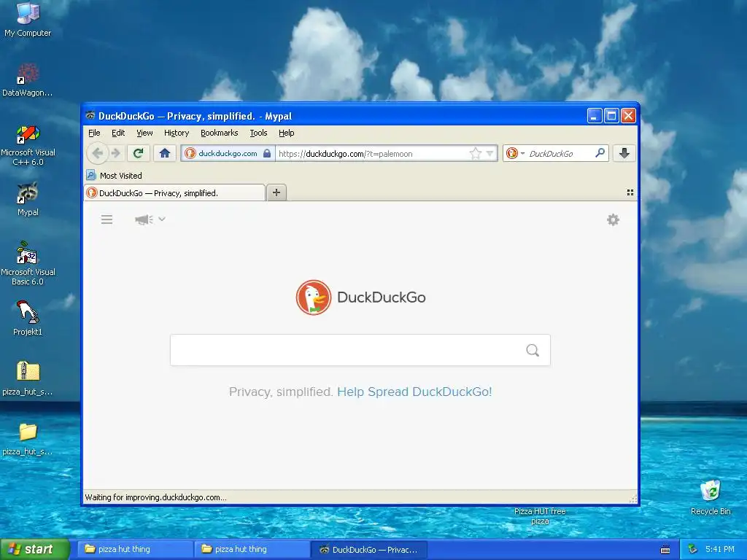Screen dimensions: 747x560
Task: Open the View menu
Action: click(x=144, y=133)
